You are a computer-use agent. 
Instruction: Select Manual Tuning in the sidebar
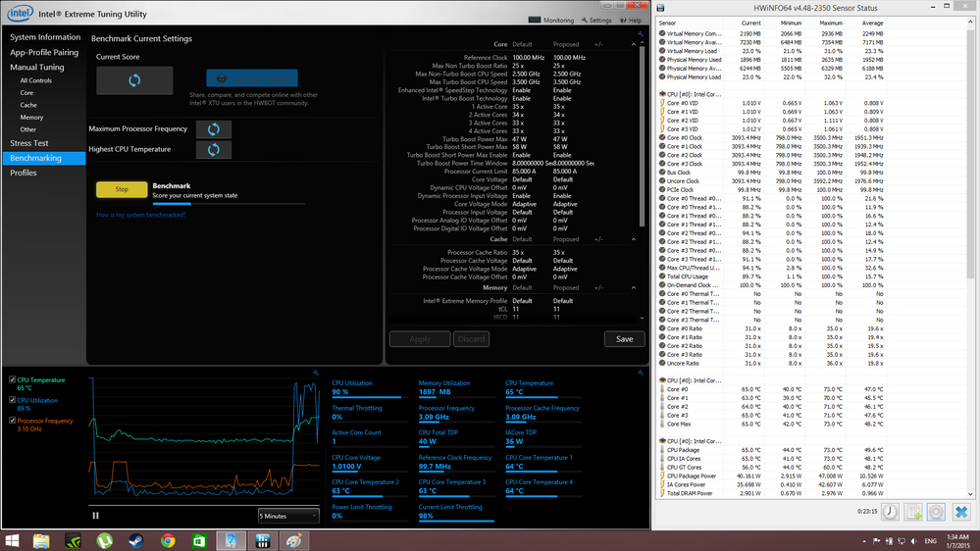point(37,68)
